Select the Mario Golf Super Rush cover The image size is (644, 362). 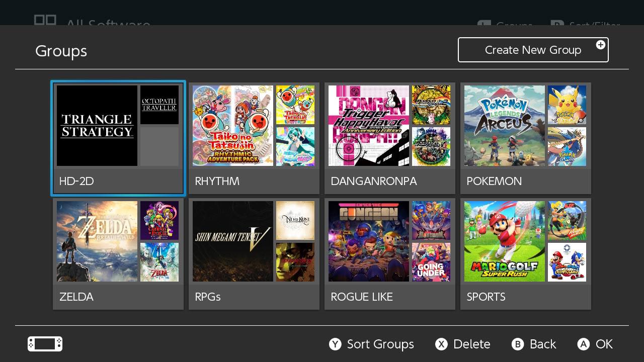[x=505, y=241]
